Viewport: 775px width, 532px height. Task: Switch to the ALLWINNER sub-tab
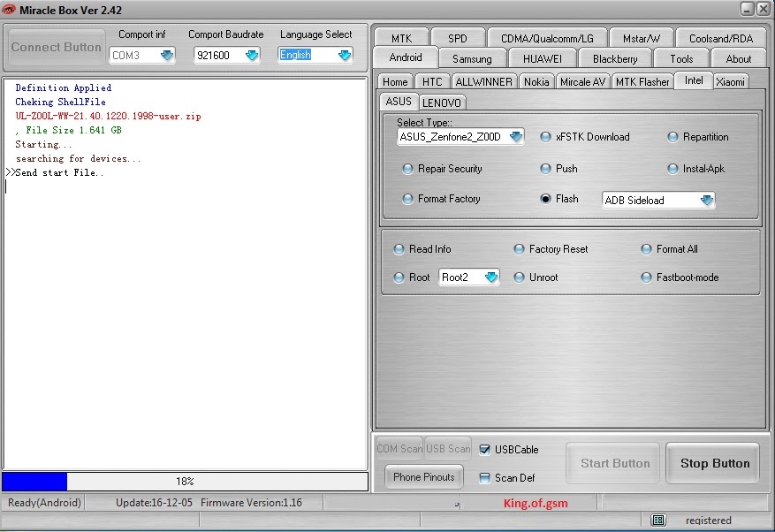(483, 81)
